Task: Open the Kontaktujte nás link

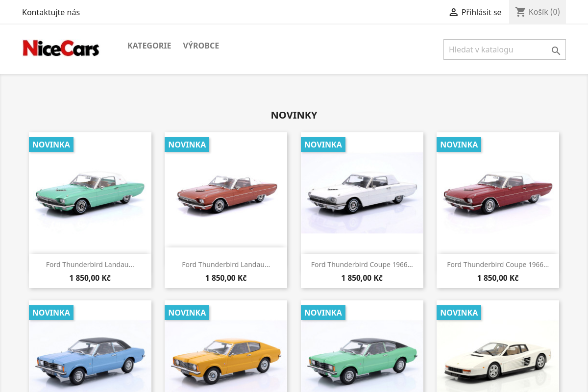Action: [51, 12]
